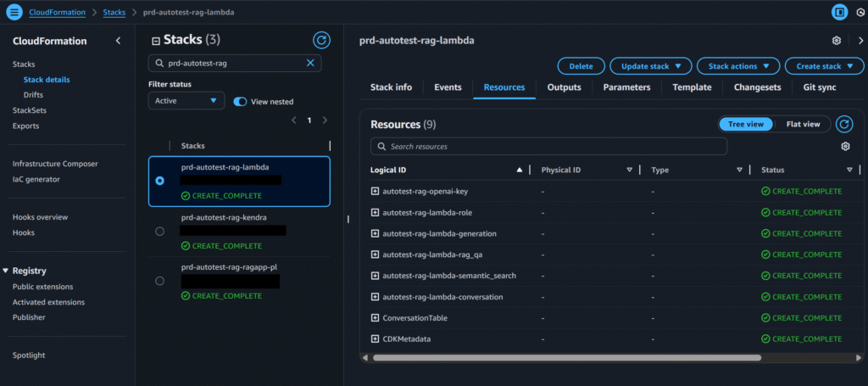Image resolution: width=868 pixels, height=386 pixels.
Task: Go to next page of stacks
Action: tap(325, 120)
